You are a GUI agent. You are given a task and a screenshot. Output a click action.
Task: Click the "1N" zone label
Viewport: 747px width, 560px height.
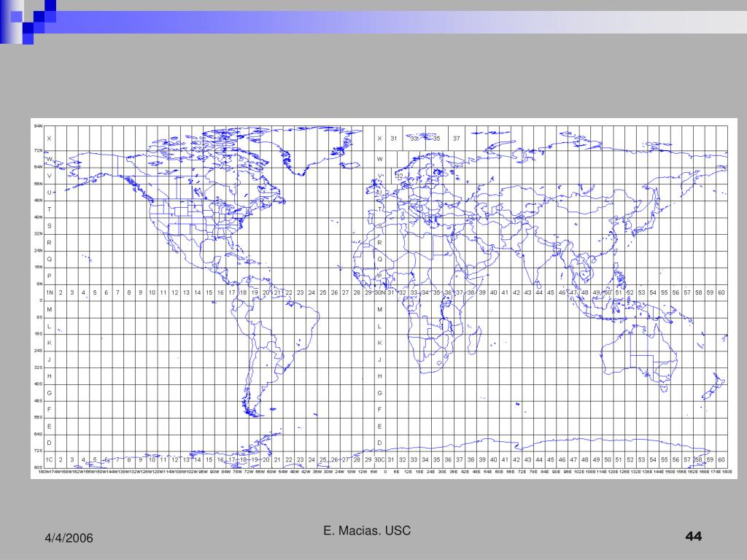tap(50, 292)
